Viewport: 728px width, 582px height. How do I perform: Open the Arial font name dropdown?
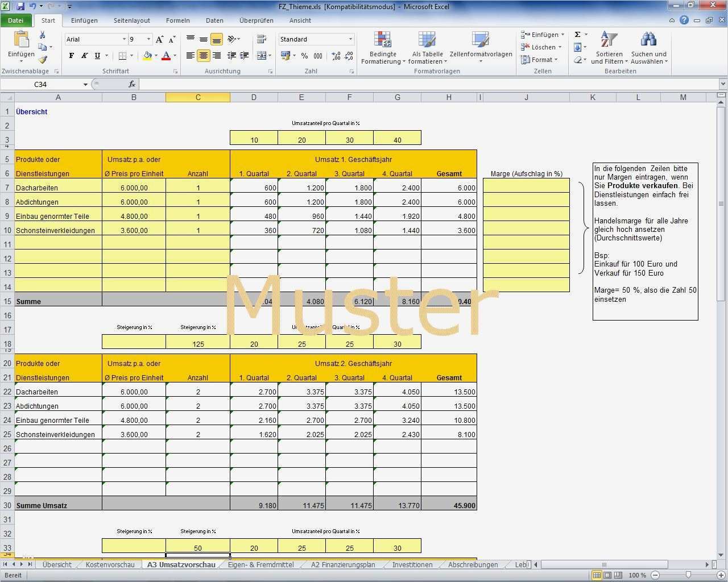pos(124,39)
